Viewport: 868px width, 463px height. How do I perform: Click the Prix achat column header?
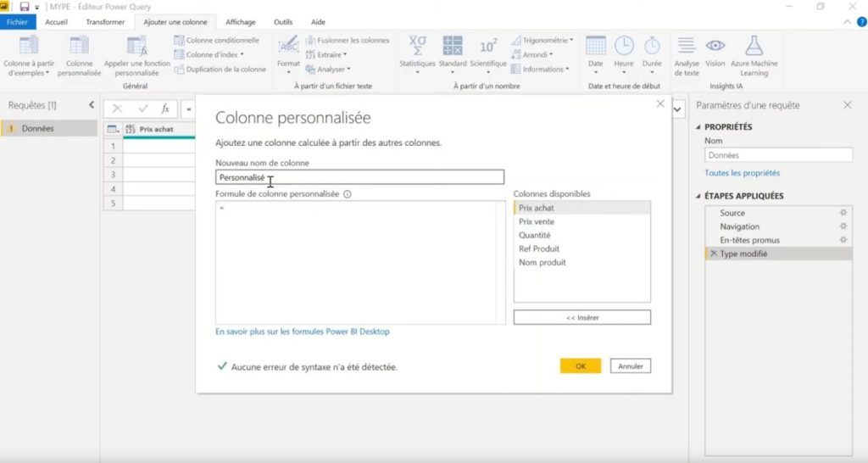[156, 129]
